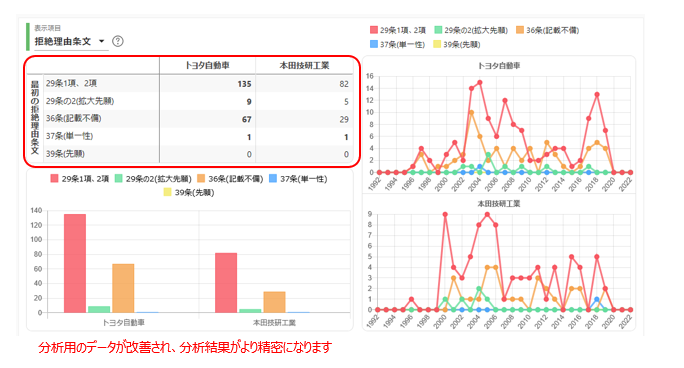Click the トヨタ自動車 table column header

(x=207, y=65)
